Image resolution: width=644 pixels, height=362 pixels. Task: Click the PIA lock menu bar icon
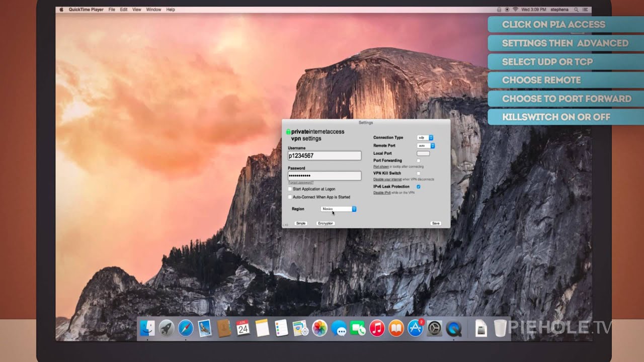pos(499,10)
